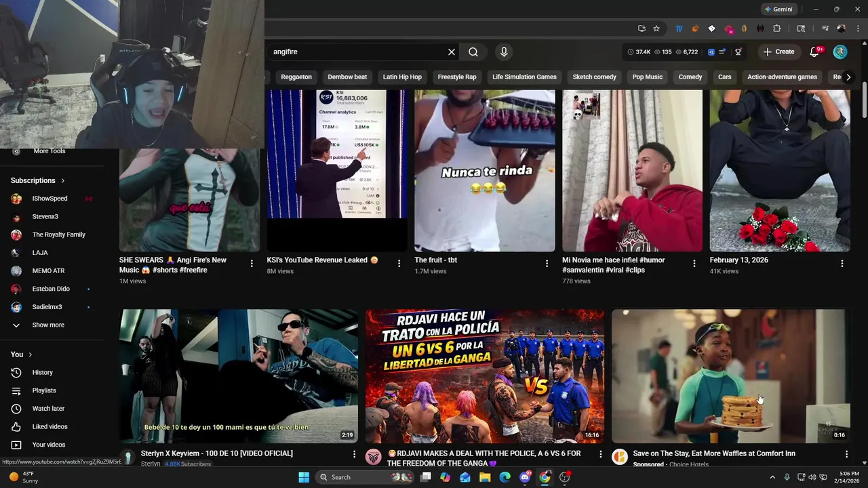This screenshot has height=488, width=868.
Task: Bookmark this page with star icon
Action: click(656, 28)
